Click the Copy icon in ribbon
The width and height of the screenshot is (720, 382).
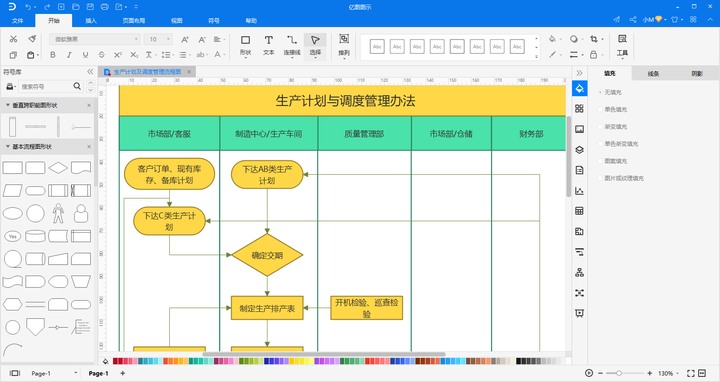click(x=13, y=55)
